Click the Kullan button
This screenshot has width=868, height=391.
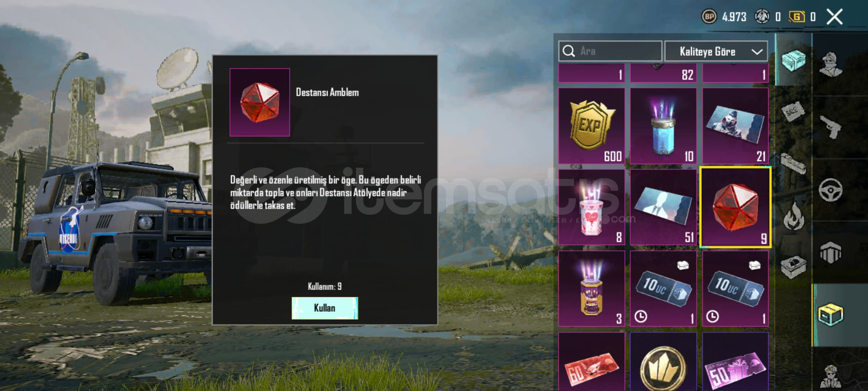tap(325, 308)
